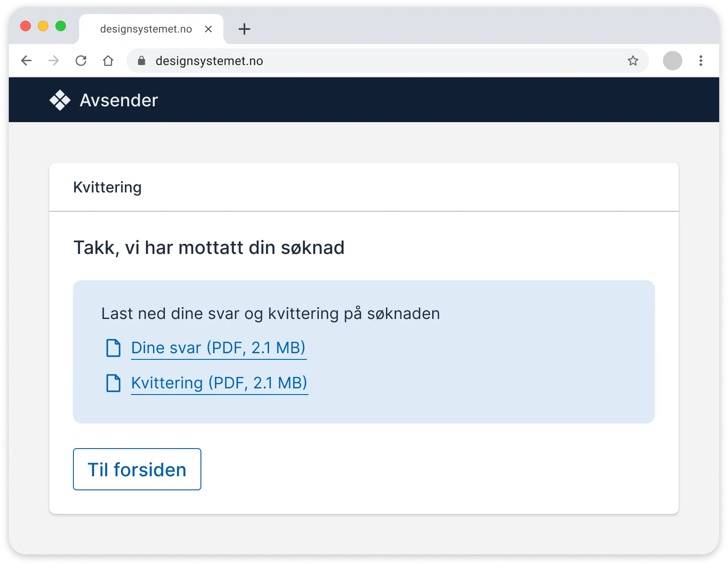Download Kvittering (PDF, 2.1 MB)

tap(219, 384)
